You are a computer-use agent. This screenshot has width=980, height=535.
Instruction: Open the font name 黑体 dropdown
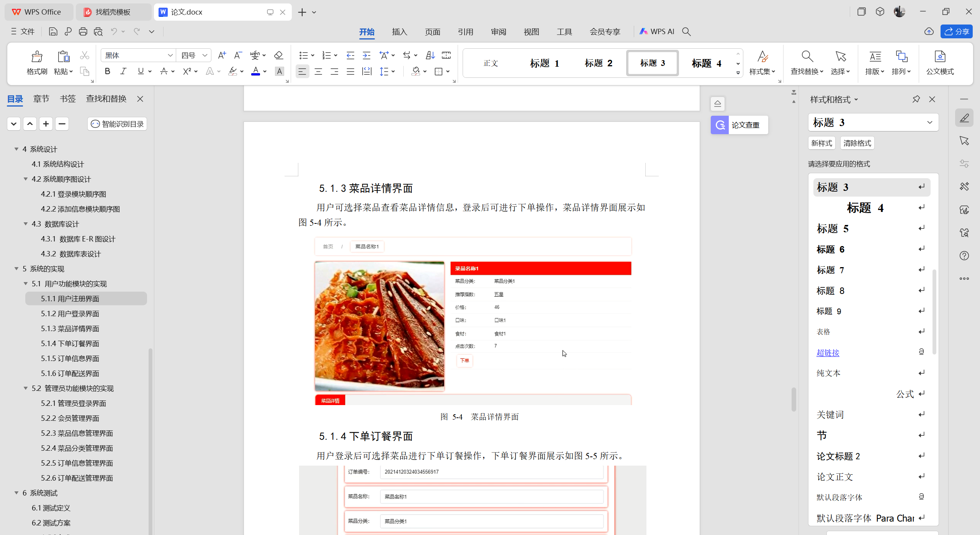170,56
